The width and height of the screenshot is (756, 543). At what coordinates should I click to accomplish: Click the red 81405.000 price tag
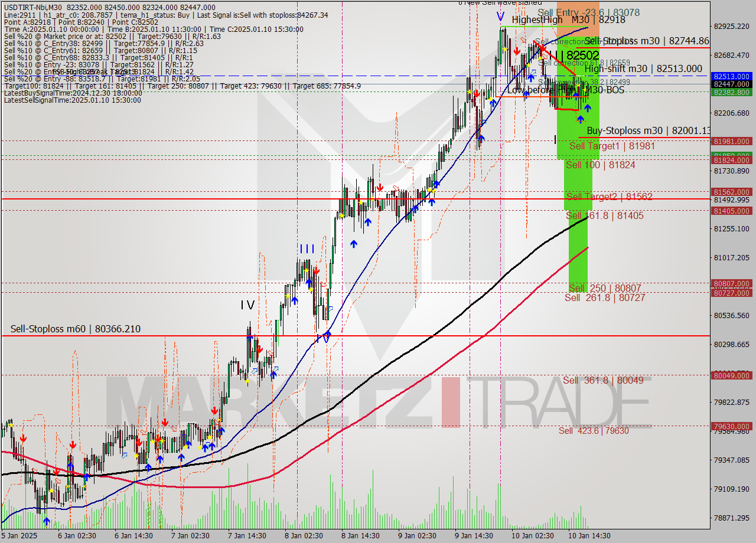(732, 211)
